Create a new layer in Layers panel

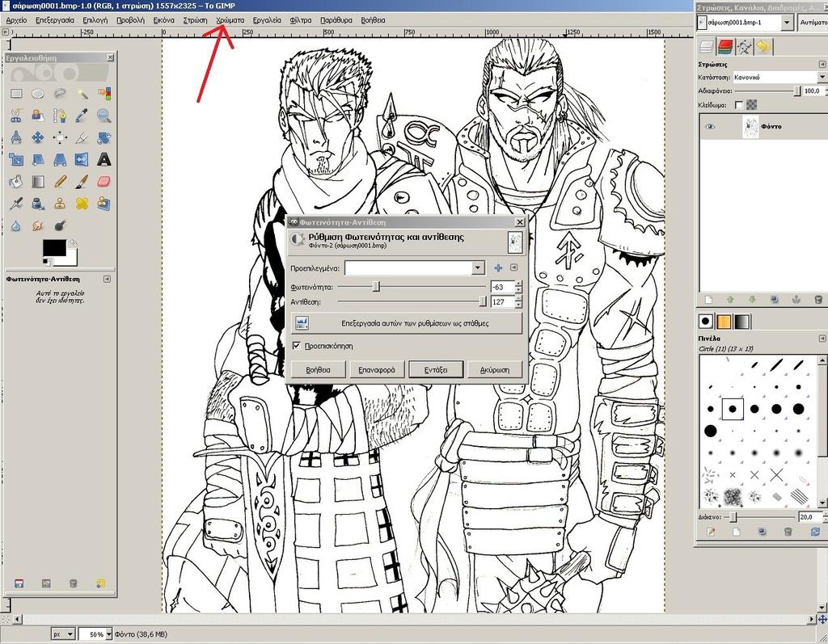click(x=708, y=300)
